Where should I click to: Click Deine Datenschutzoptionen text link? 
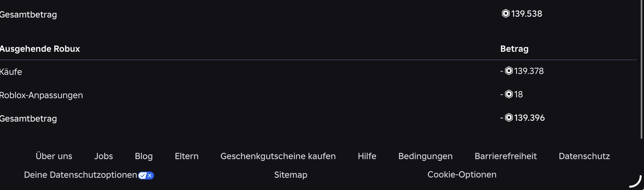[x=80, y=175]
